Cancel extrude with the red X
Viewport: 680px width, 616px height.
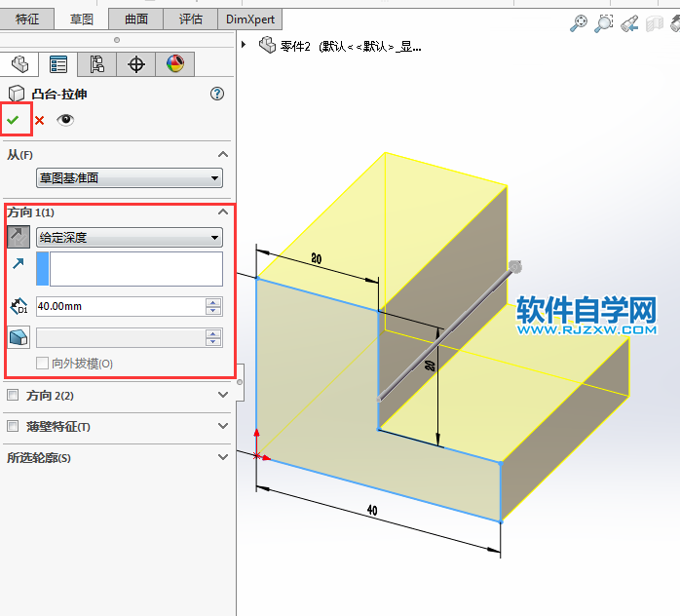click(x=40, y=120)
